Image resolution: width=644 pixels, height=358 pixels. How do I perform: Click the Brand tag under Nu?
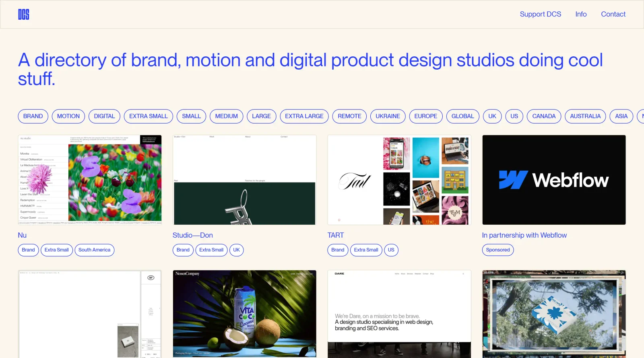tap(28, 250)
